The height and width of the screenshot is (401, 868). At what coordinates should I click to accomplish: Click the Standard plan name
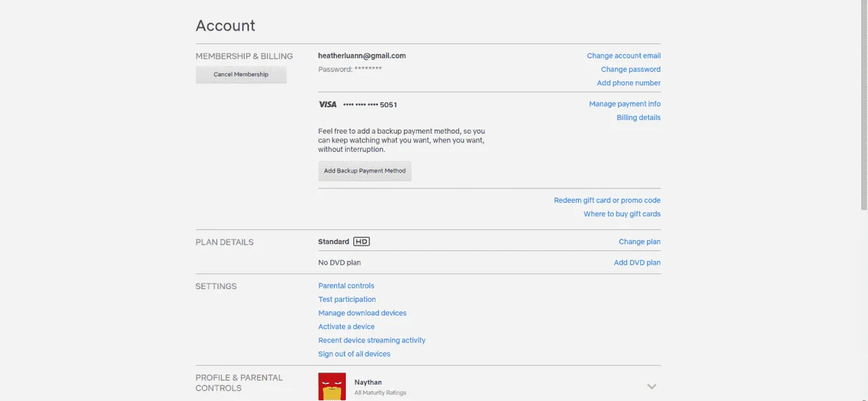click(334, 242)
